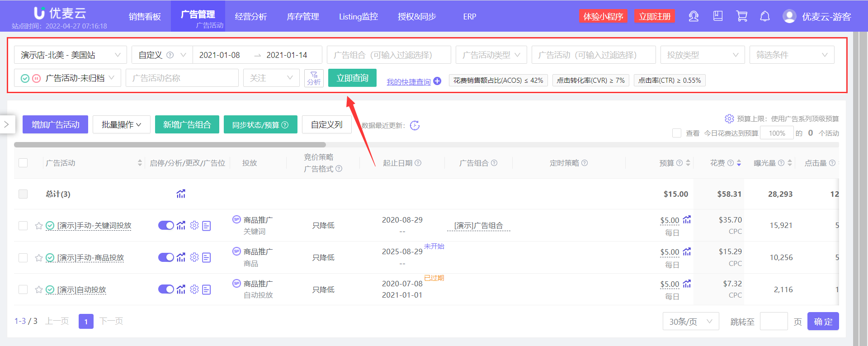The width and height of the screenshot is (868, 346).
Task: Open settings gear for [演示]手动-商品投放
Action: pyautogui.click(x=194, y=257)
